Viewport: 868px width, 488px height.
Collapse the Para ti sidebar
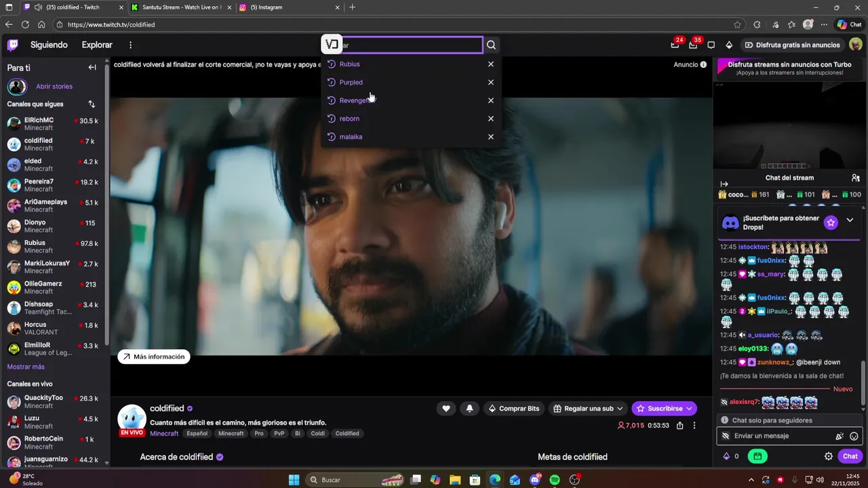coord(92,67)
